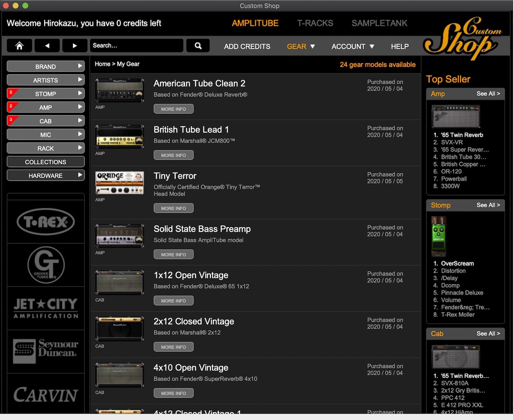Select '65 Twin Reverb in Amp list

pyautogui.click(x=462, y=135)
